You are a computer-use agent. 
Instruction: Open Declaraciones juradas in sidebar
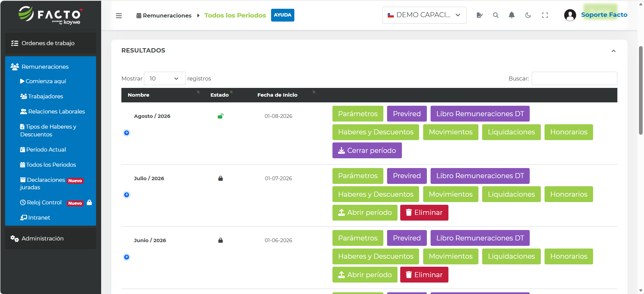coord(51,184)
